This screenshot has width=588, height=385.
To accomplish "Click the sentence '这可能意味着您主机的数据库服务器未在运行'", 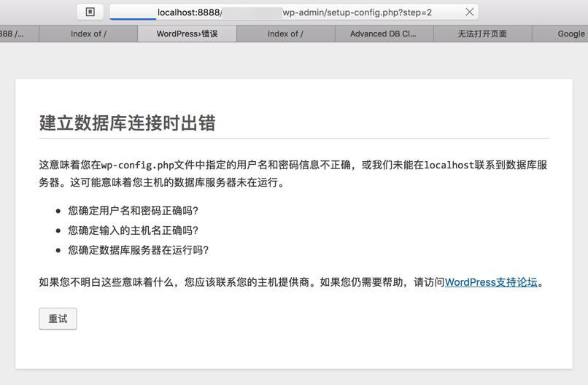I will coord(174,182).
